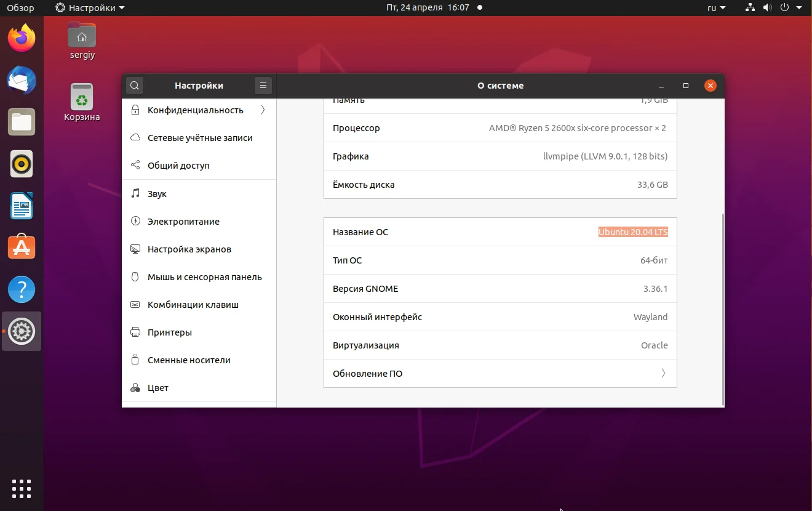Open the power icon in top bar
This screenshot has width=812, height=511.
coord(784,8)
